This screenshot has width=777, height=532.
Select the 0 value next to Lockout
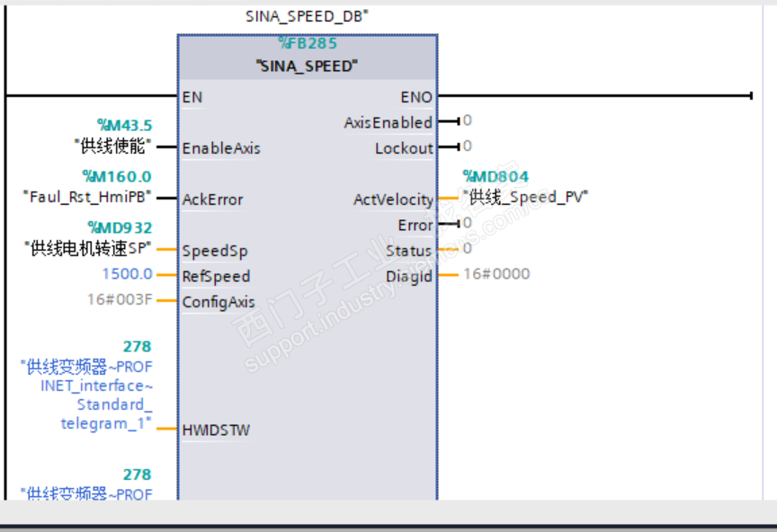tap(468, 146)
